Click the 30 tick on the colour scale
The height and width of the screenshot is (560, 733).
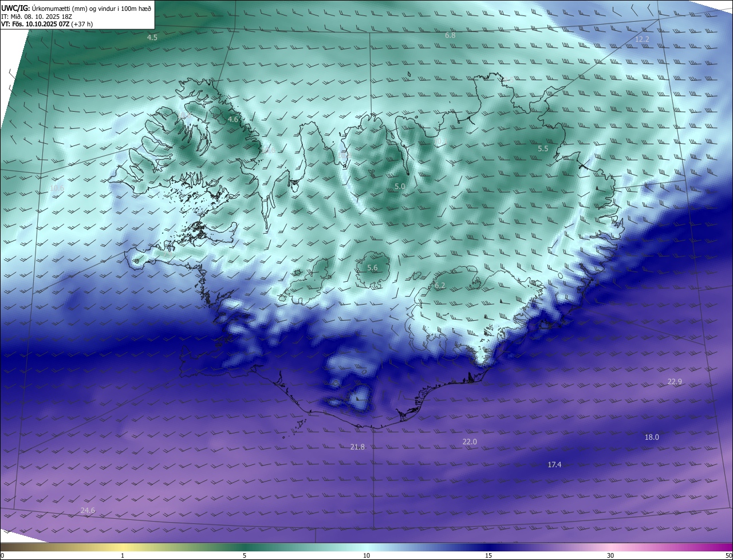click(610, 555)
